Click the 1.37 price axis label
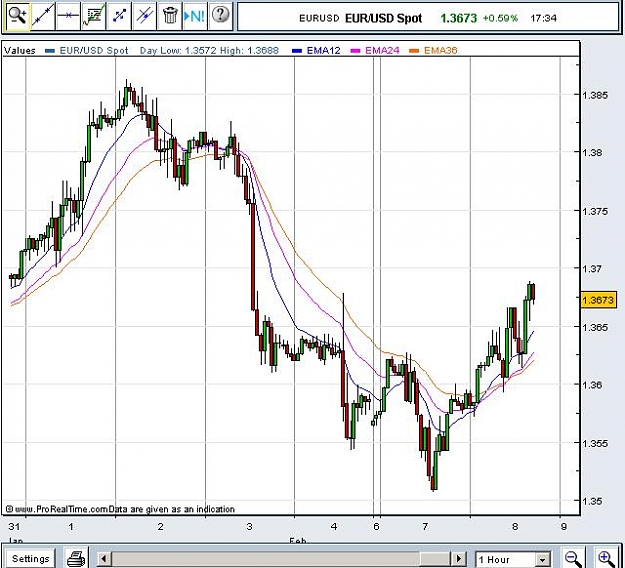Viewport: 625px width, 568px height. coord(592,269)
